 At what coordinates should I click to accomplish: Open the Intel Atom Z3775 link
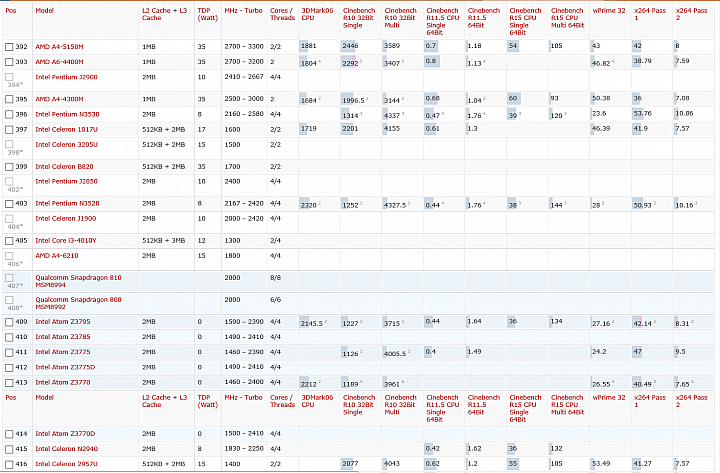63,352
